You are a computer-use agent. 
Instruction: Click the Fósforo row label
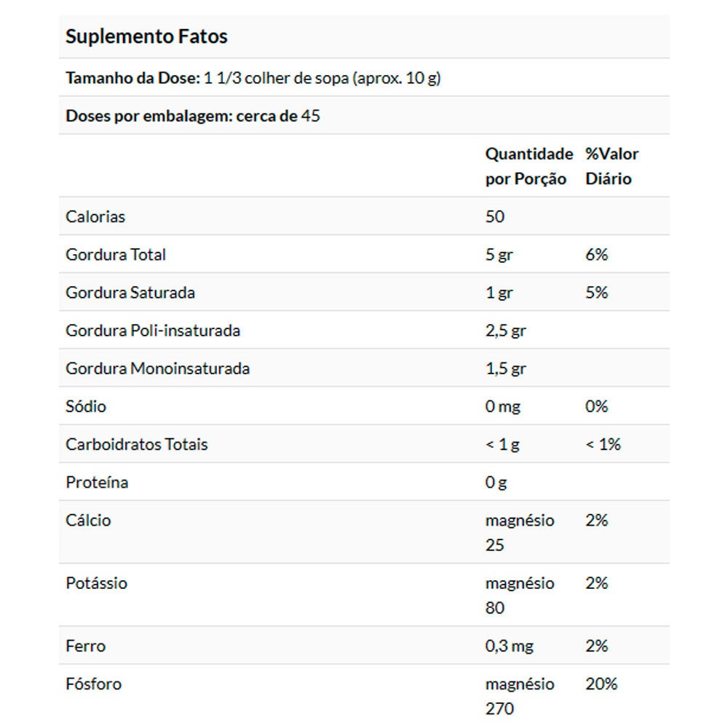tap(93, 684)
